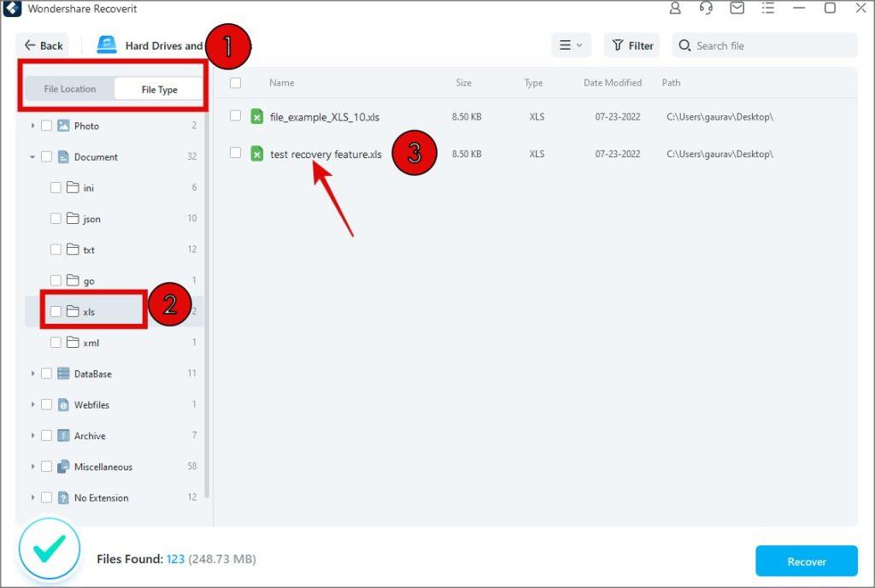Check the json folder checkbox

click(x=56, y=218)
